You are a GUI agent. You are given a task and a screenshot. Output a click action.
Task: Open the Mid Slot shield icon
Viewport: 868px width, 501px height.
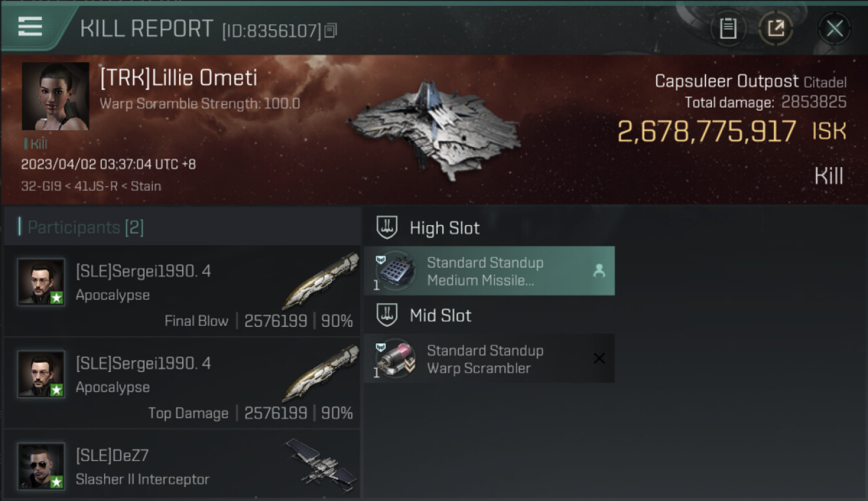[387, 315]
